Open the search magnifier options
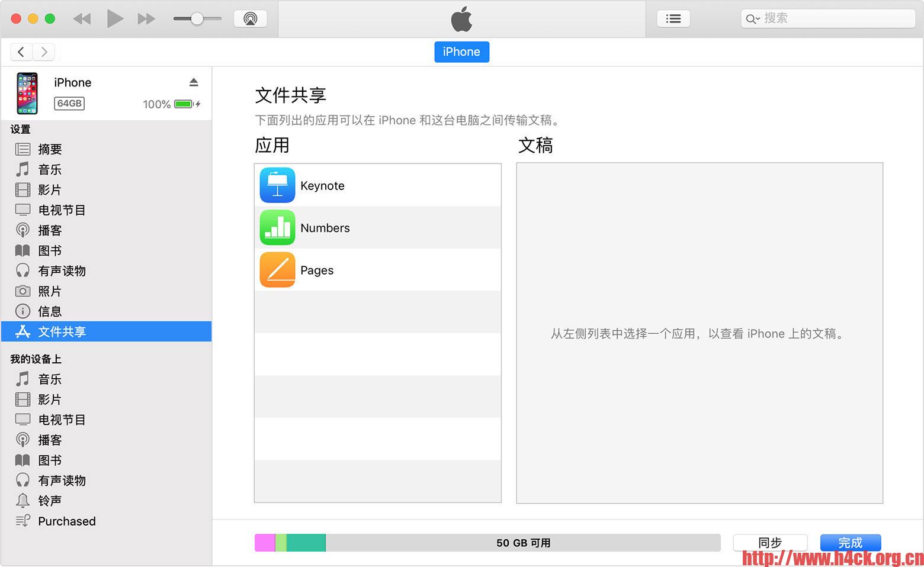The height and width of the screenshot is (567, 924). (x=752, y=19)
